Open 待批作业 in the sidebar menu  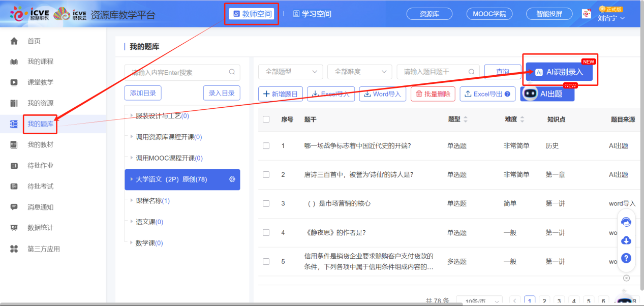coord(41,166)
